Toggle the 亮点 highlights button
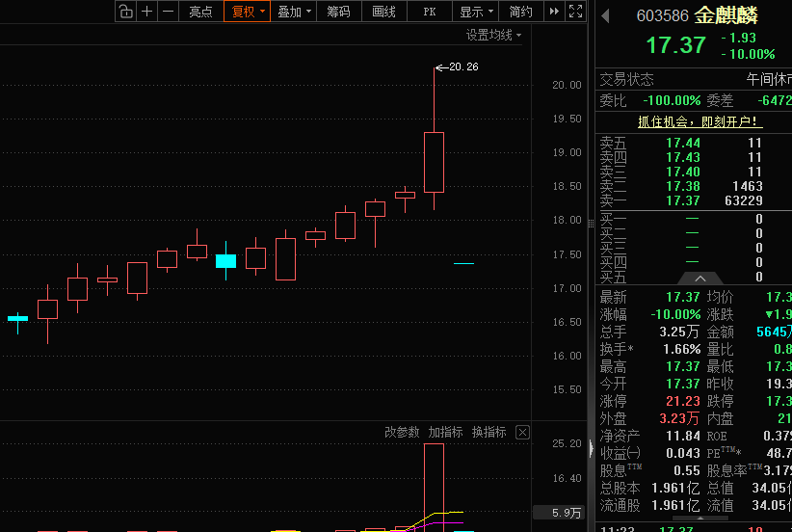This screenshot has height=532, width=792. tap(200, 12)
